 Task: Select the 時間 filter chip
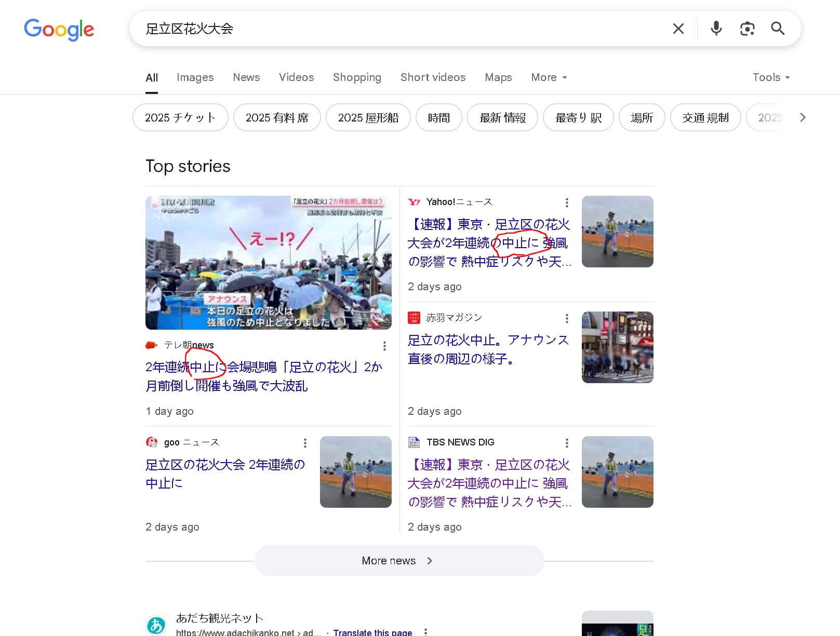coord(439,118)
